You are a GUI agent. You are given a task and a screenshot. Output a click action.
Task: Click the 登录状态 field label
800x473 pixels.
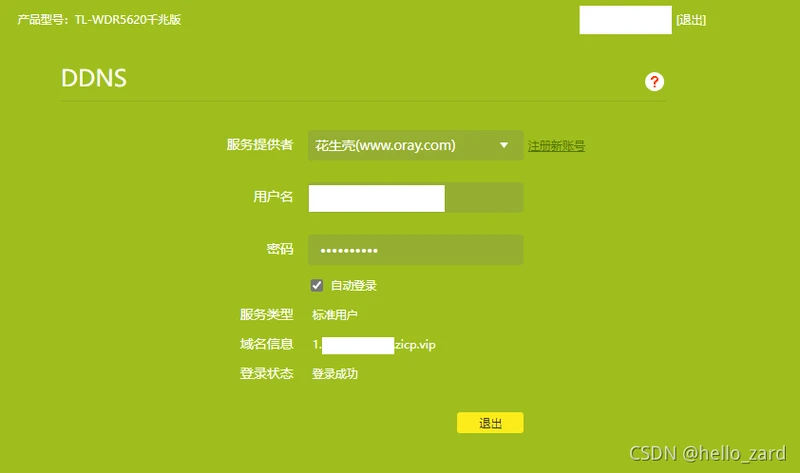click(266, 374)
